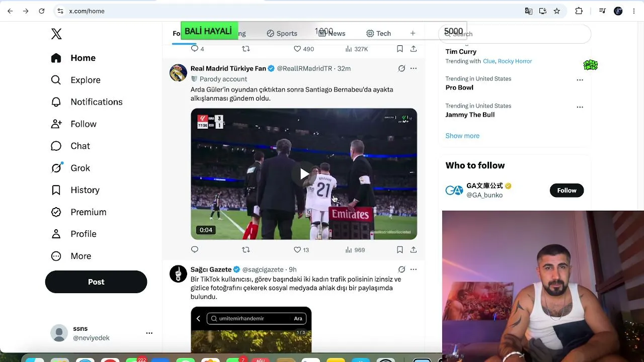Open the reply icon with 4 replies

pyautogui.click(x=197, y=49)
